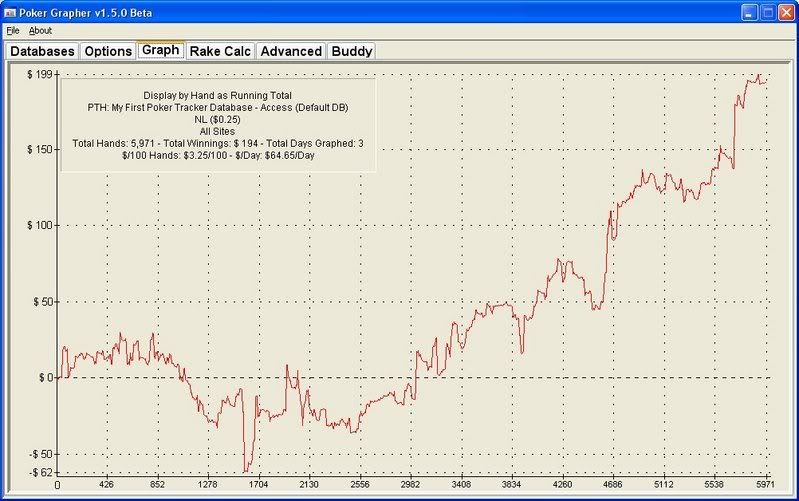Viewport: 799px width, 501px height.
Task: Click the Poker Grapher title bar icon
Action: [13, 12]
